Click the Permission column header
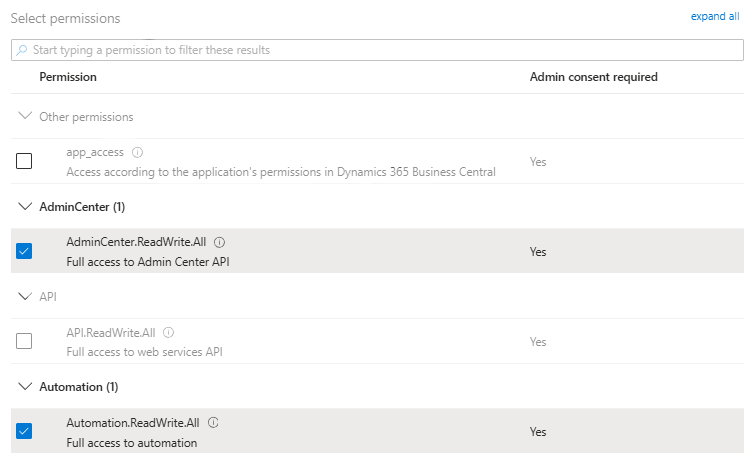Image resolution: width=755 pixels, height=462 pixels. point(68,77)
